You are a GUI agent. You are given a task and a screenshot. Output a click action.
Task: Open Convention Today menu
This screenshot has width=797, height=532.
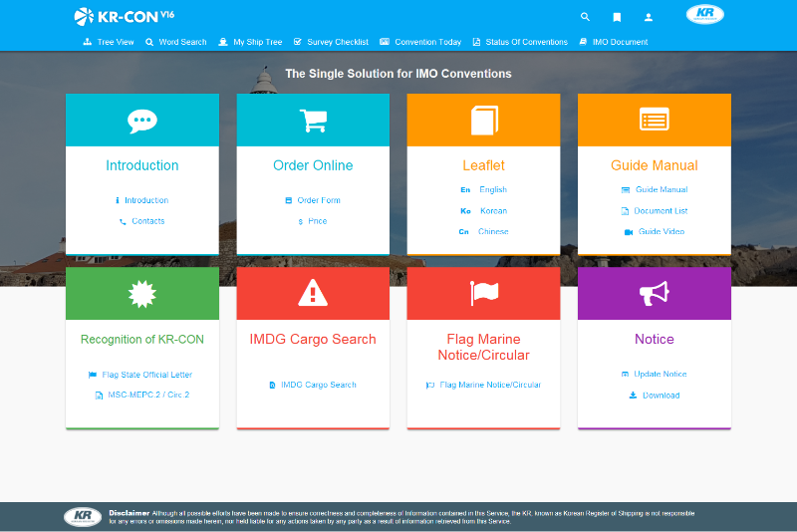420,42
